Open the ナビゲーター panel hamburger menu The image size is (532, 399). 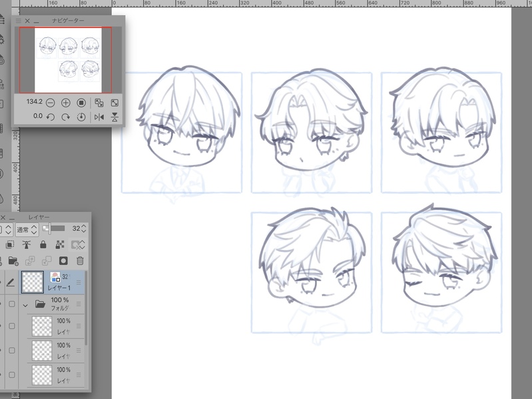19,21
